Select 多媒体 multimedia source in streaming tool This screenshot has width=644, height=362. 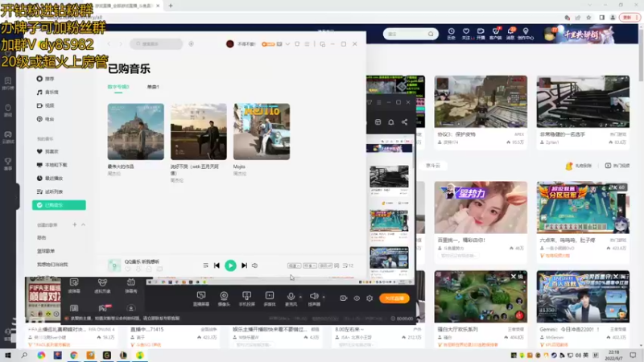point(270,298)
